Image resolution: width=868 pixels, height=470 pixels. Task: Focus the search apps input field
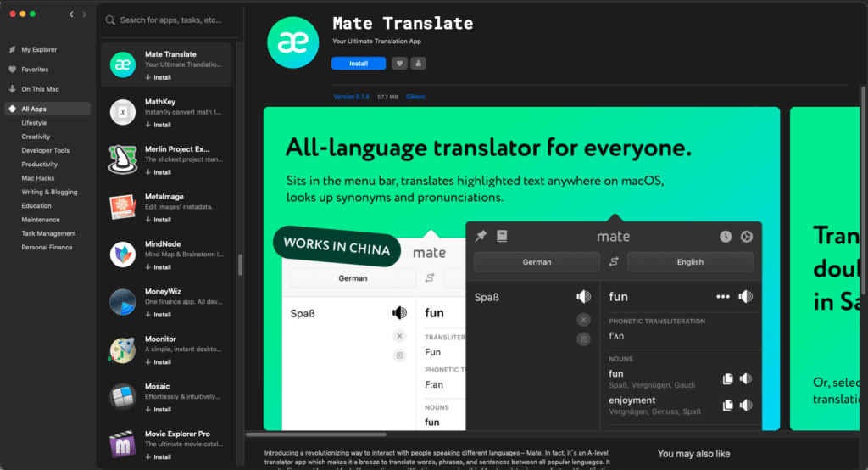170,20
